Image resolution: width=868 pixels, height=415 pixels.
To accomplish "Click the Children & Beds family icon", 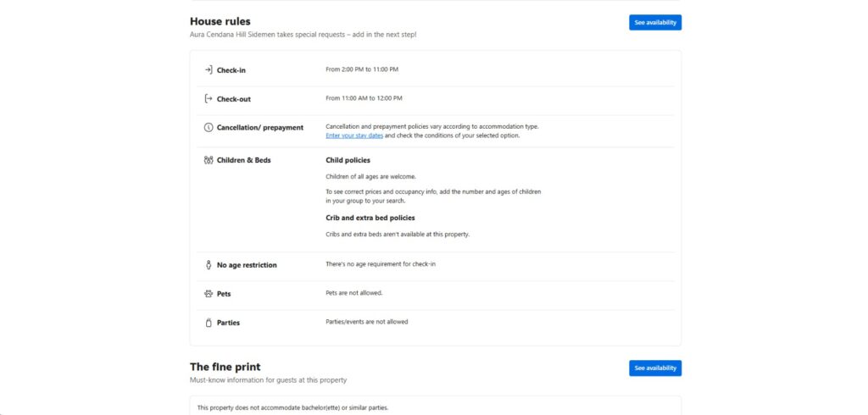I will click(209, 159).
